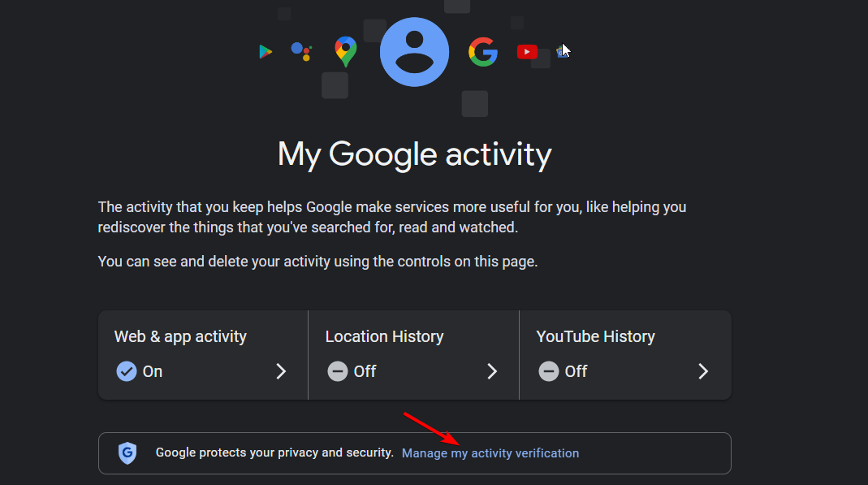Click the Google G logo
The image size is (868, 485).
click(x=483, y=52)
